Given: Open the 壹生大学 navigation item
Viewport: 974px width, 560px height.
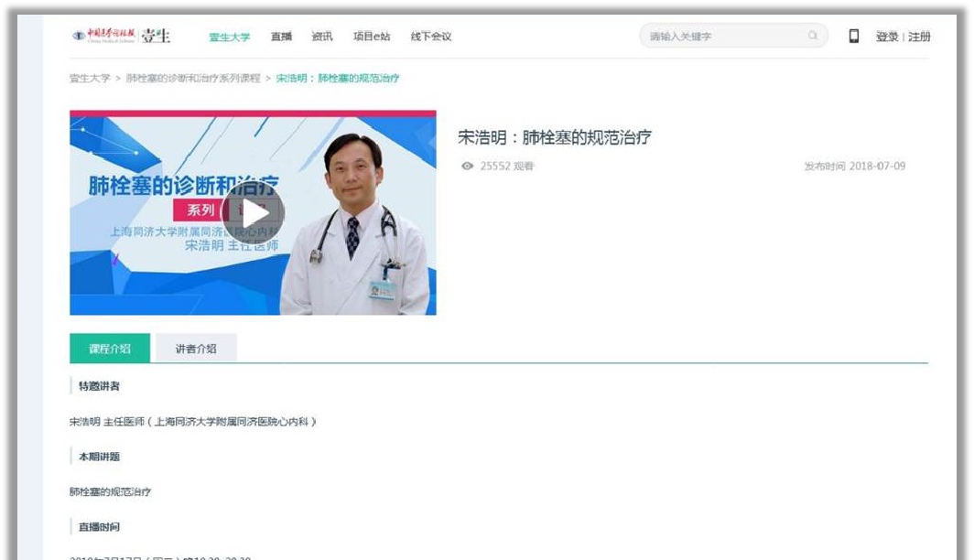Looking at the screenshot, I should pyautogui.click(x=229, y=37).
